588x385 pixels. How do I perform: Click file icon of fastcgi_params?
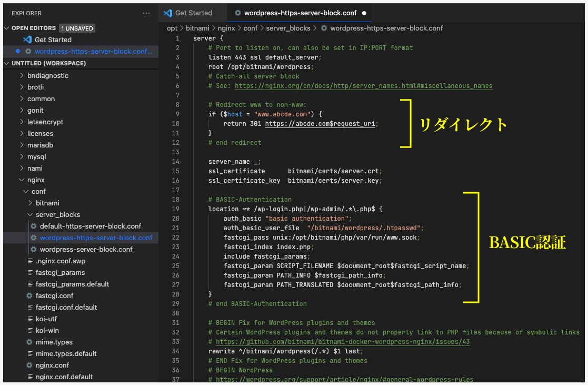[x=31, y=272]
